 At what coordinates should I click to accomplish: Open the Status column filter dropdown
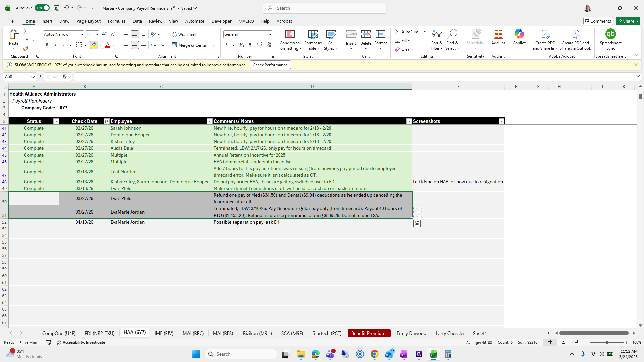pyautogui.click(x=56, y=121)
